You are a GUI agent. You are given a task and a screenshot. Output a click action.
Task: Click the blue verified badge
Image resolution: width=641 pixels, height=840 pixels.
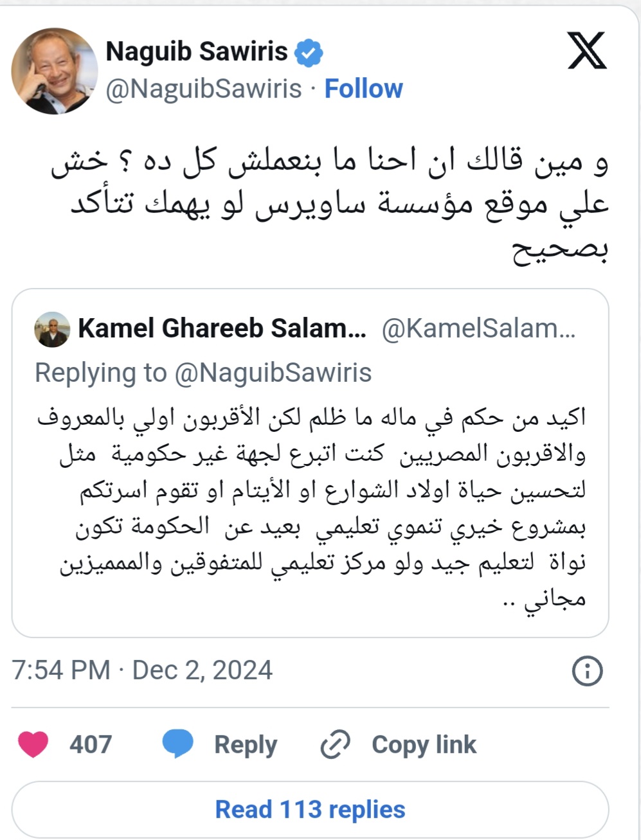pos(309,53)
